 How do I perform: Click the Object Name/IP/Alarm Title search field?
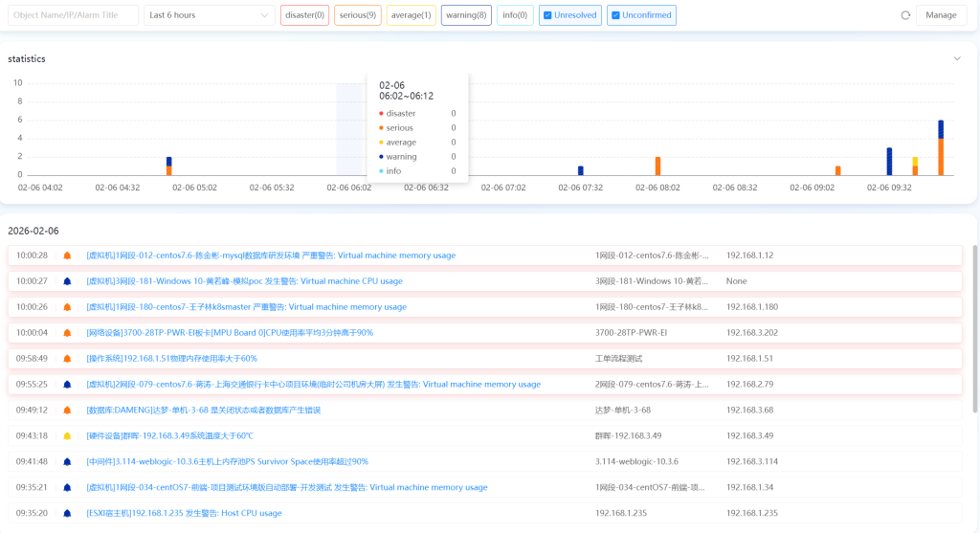[x=74, y=15]
